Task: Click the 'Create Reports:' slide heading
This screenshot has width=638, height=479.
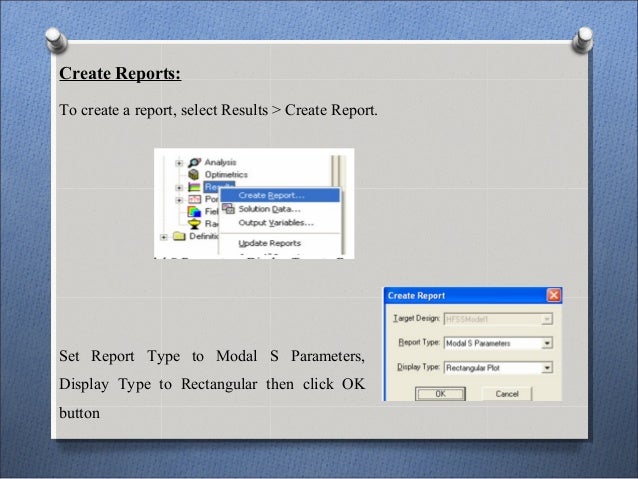Action: (x=120, y=74)
